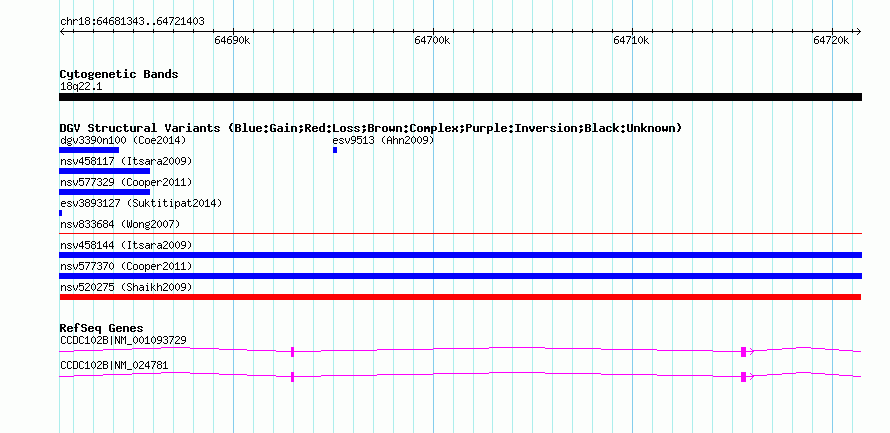Open variant label nsv577370 (Cooper2011)
This screenshot has width=890, height=433.
pyautogui.click(x=126, y=267)
